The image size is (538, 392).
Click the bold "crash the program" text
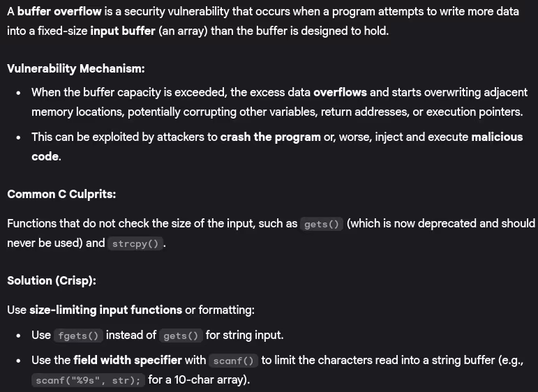[270, 137]
